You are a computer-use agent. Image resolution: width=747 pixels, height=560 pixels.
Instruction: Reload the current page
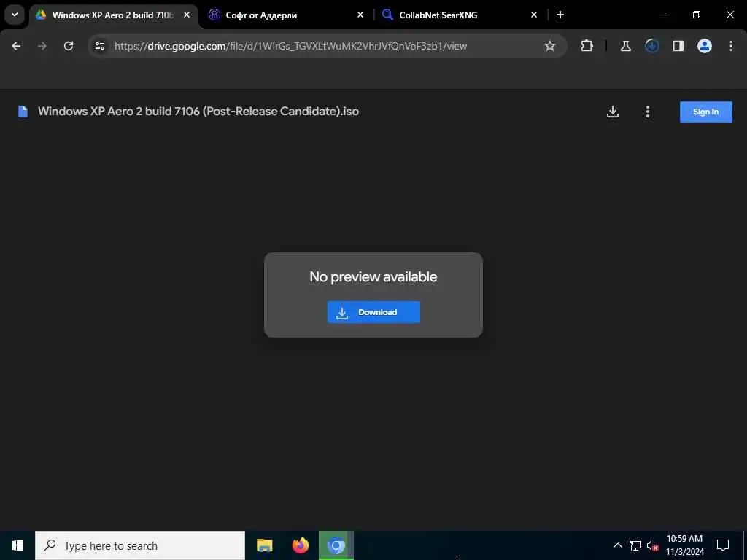[69, 46]
